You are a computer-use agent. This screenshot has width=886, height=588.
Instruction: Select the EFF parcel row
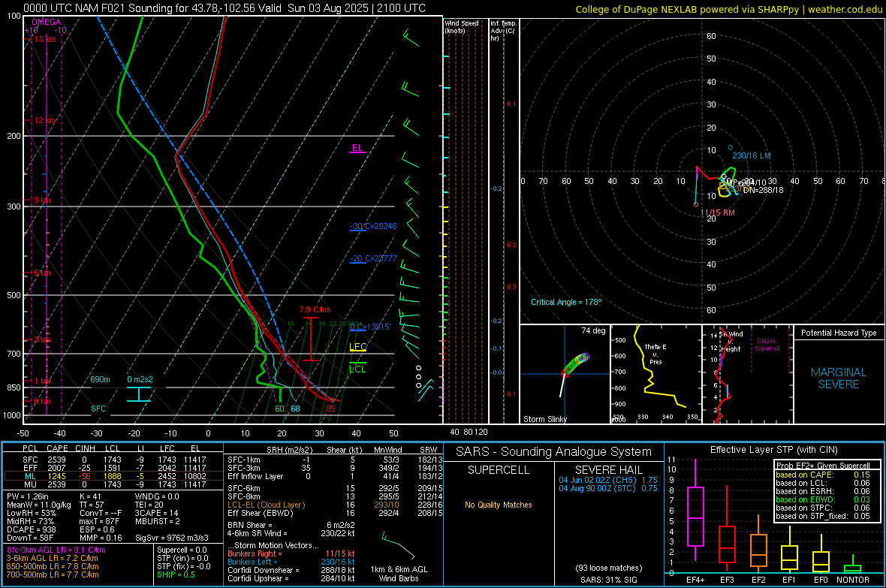113,468
